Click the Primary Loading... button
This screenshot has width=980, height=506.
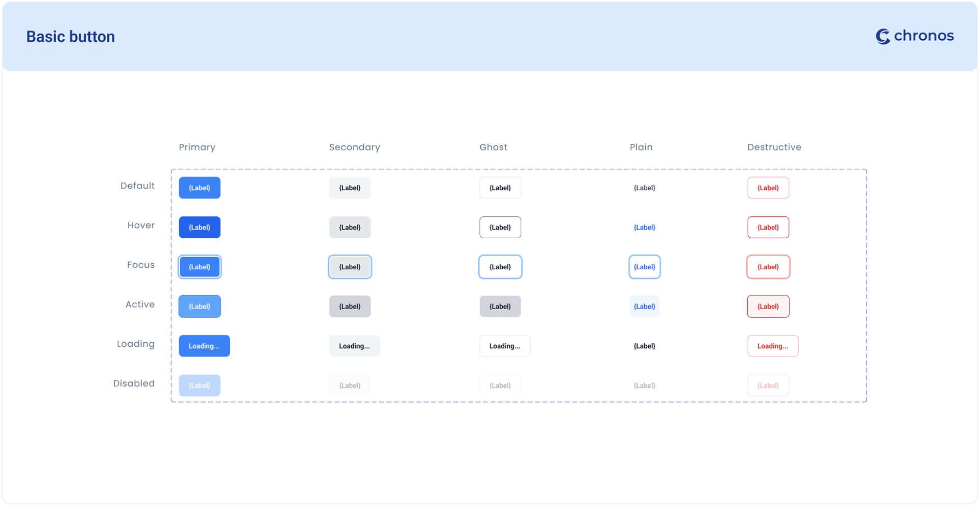coord(204,346)
